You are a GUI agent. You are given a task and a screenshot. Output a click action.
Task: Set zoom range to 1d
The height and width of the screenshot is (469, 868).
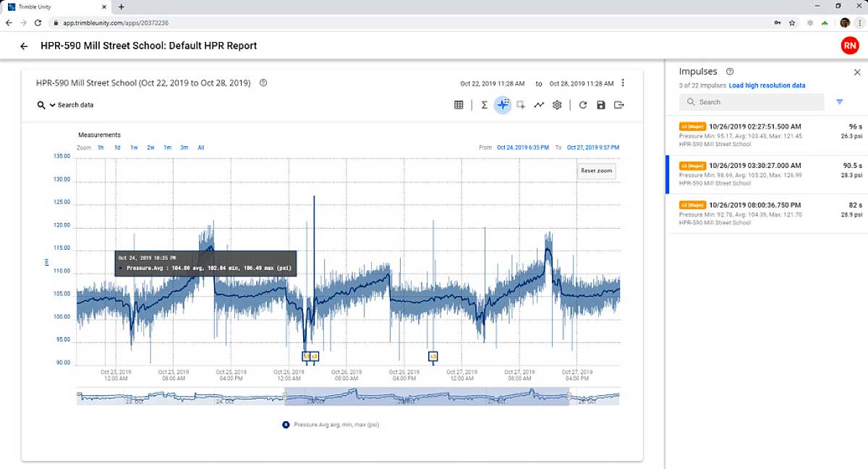[x=117, y=148]
